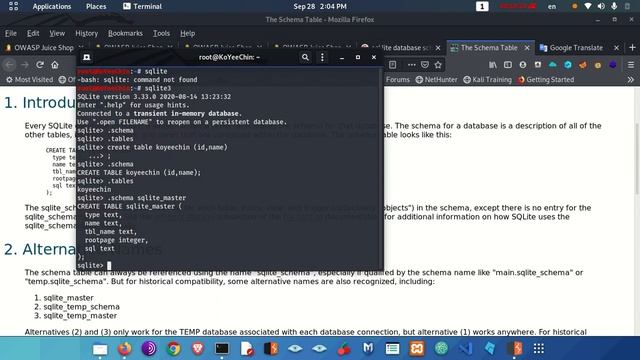Open the Firefox library icon

[x=493, y=65]
